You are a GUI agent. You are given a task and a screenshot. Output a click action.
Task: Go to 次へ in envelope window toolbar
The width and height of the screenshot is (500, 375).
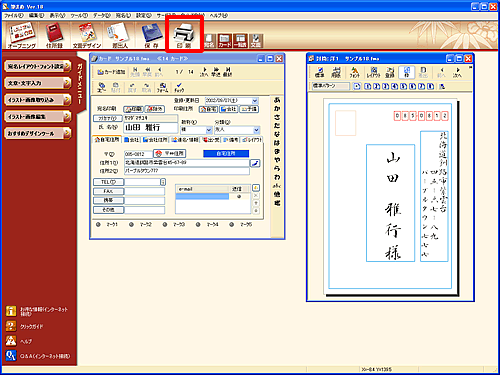tap(457, 72)
